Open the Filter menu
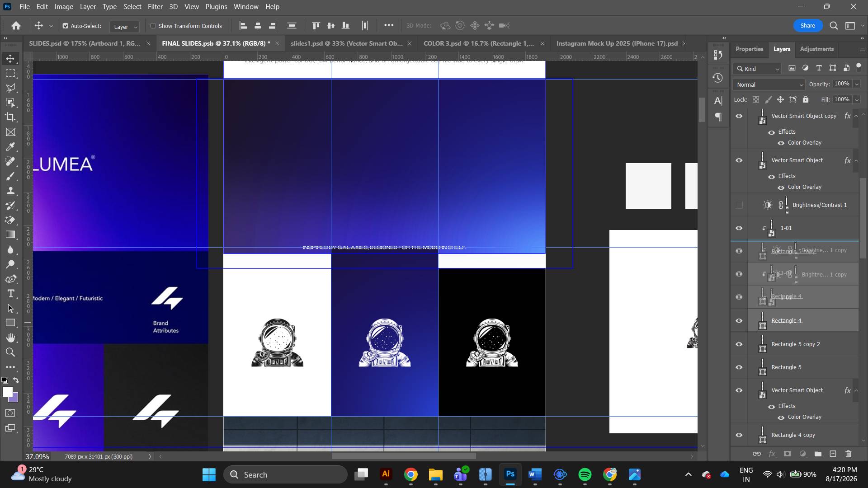 [x=155, y=7]
